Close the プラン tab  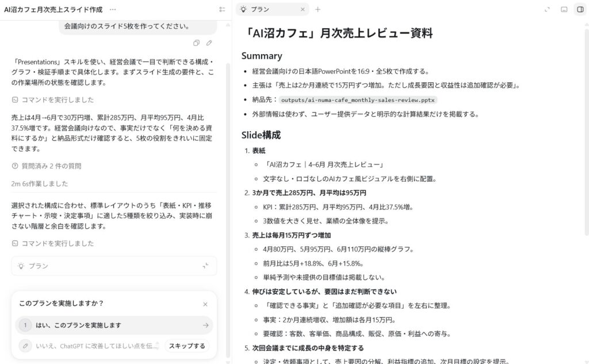303,9
